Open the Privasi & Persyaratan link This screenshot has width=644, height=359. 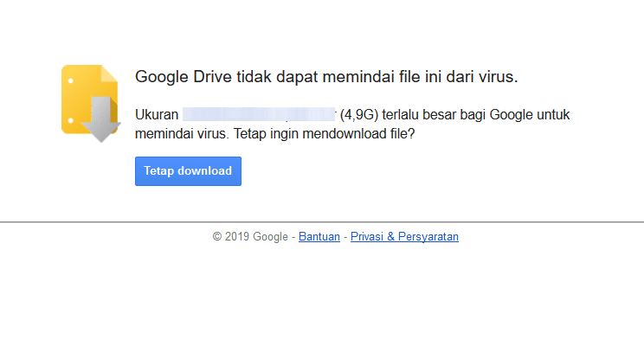pos(404,237)
